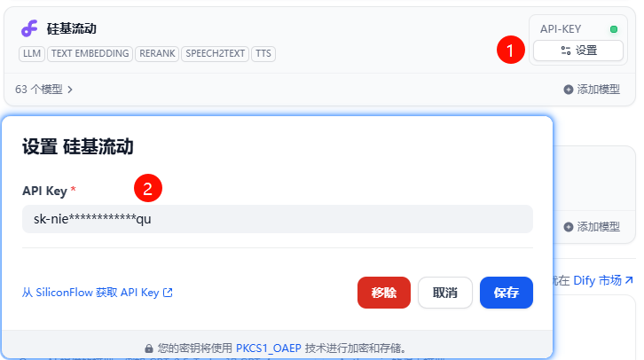
Task: Click the RERANK tag
Action: (x=157, y=53)
